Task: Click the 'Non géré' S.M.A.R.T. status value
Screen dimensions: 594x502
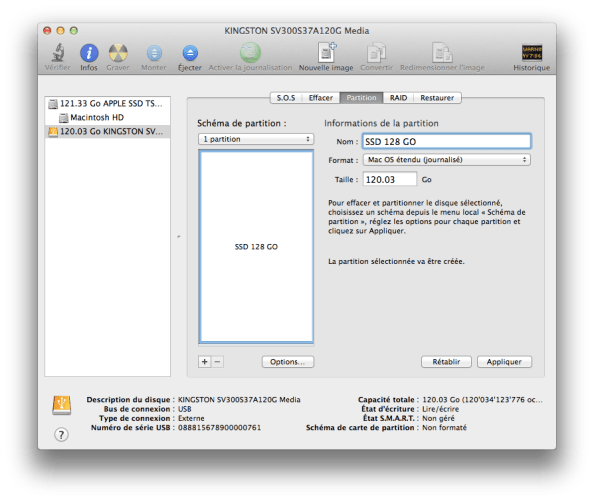Action: pyautogui.click(x=438, y=418)
